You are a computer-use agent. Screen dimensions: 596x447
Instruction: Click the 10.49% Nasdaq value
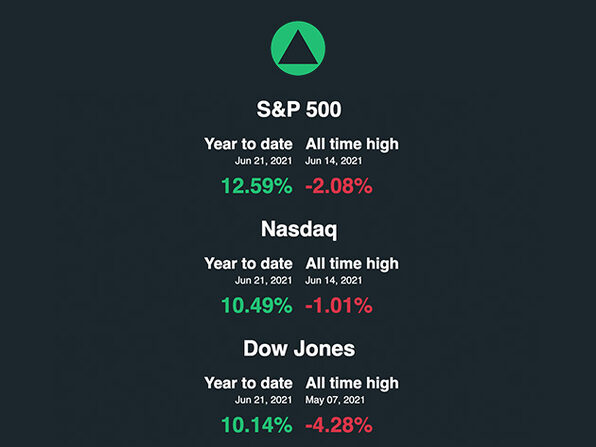tap(257, 306)
